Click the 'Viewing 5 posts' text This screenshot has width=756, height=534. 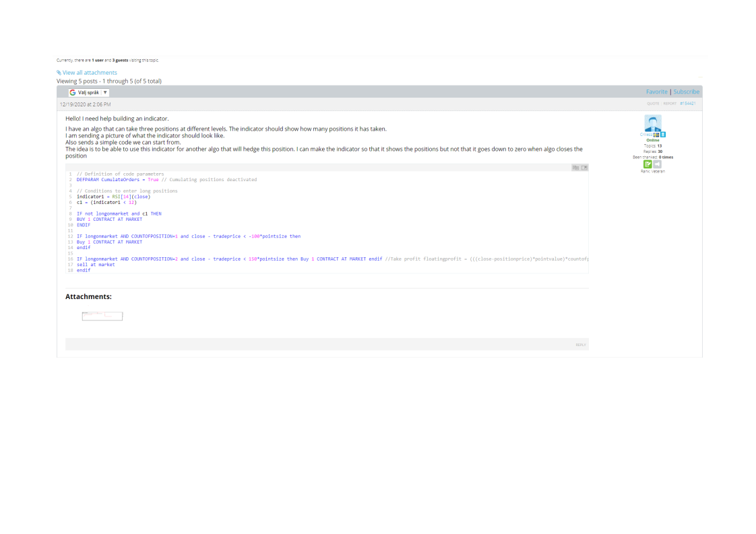pos(109,81)
